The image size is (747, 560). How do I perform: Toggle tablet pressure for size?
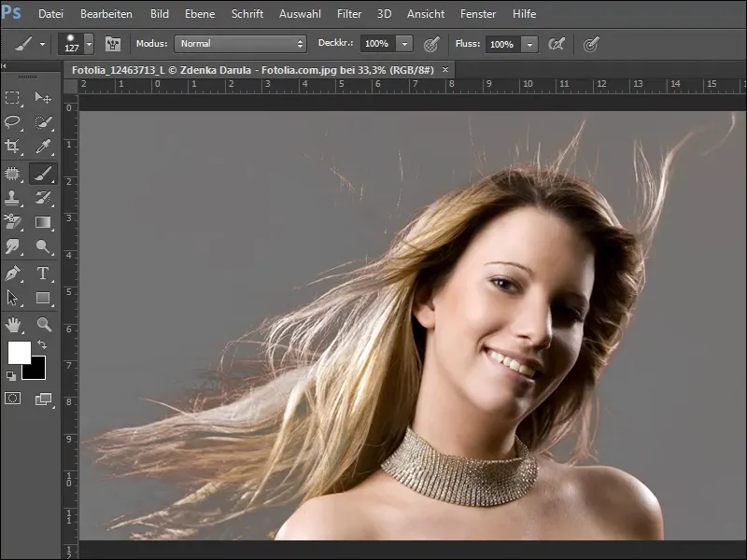[x=591, y=45]
